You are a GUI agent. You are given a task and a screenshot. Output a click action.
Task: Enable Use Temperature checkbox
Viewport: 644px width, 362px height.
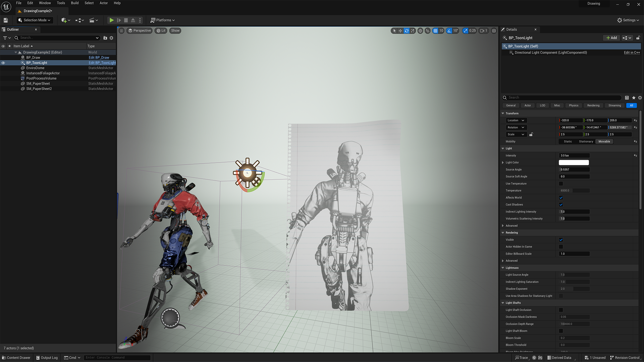[x=561, y=184]
